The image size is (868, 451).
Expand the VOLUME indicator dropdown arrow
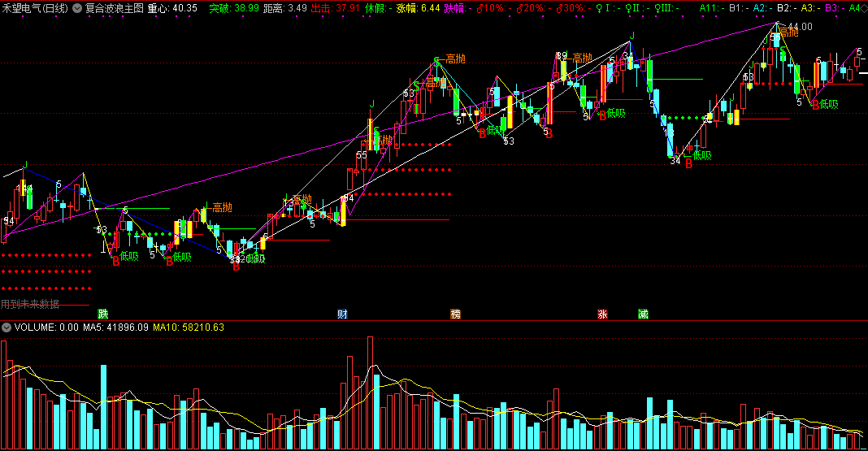click(6, 327)
